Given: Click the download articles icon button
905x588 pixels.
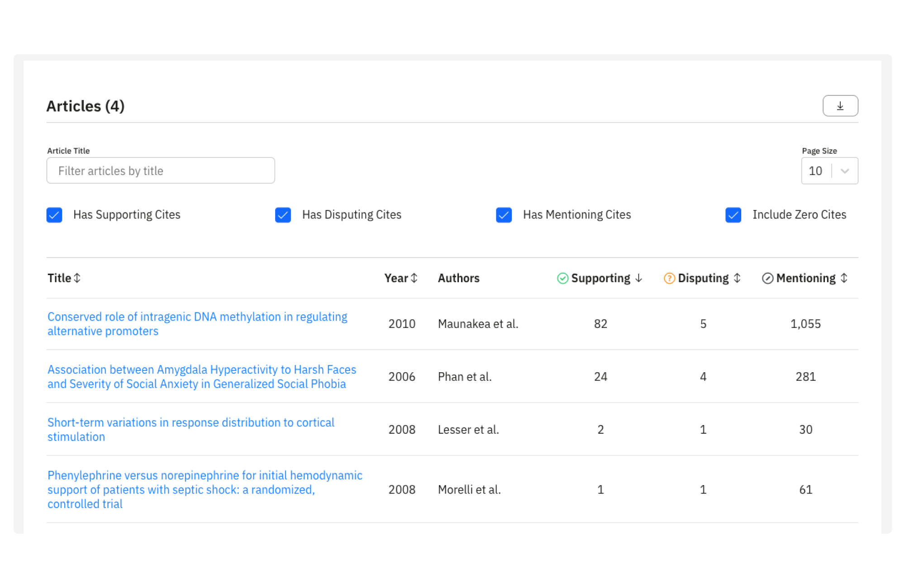Looking at the screenshot, I should (840, 106).
